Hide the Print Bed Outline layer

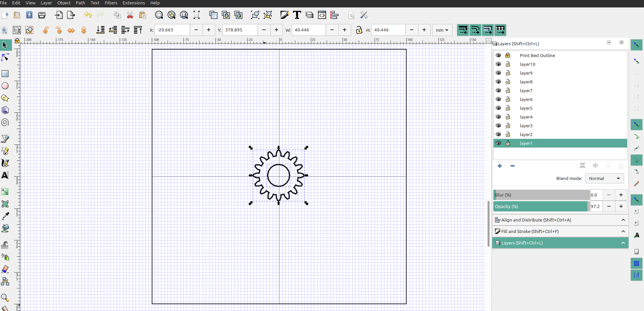click(x=498, y=55)
